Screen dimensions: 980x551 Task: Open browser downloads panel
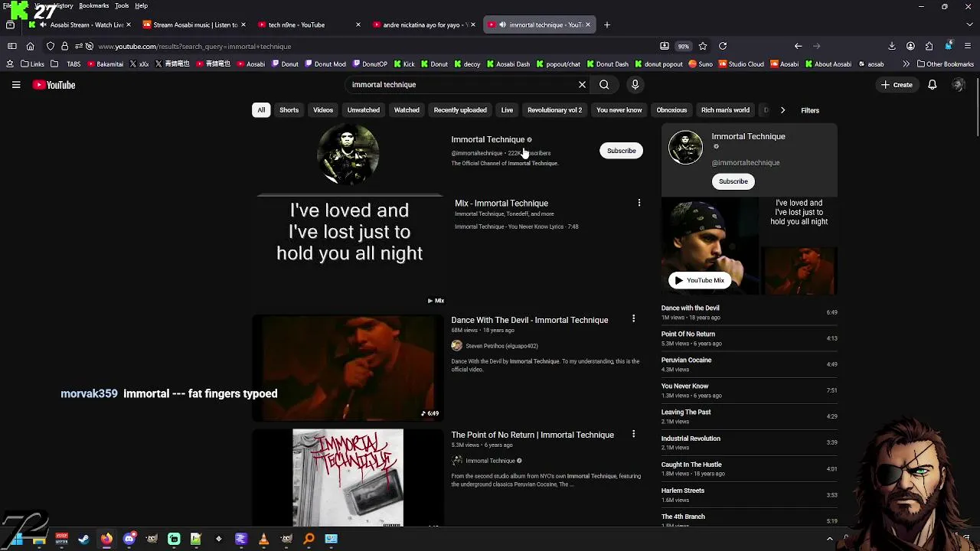pos(892,46)
